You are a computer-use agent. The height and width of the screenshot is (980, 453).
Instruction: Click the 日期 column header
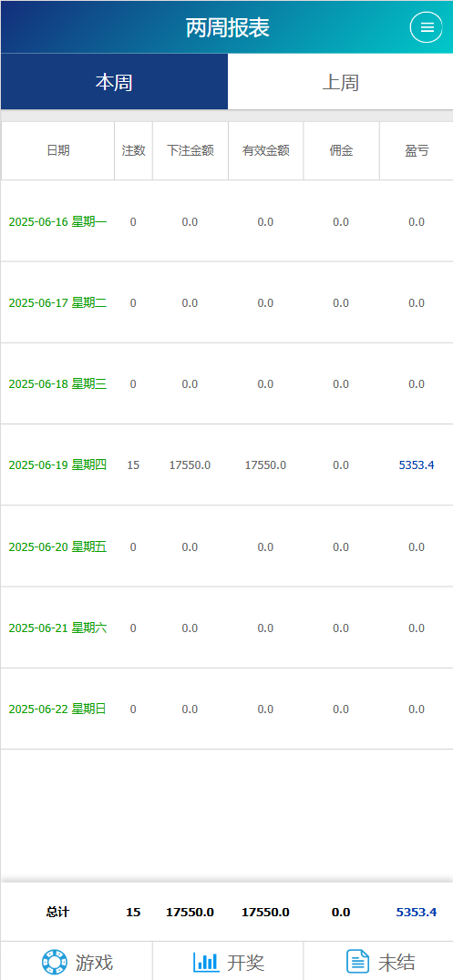point(58,150)
